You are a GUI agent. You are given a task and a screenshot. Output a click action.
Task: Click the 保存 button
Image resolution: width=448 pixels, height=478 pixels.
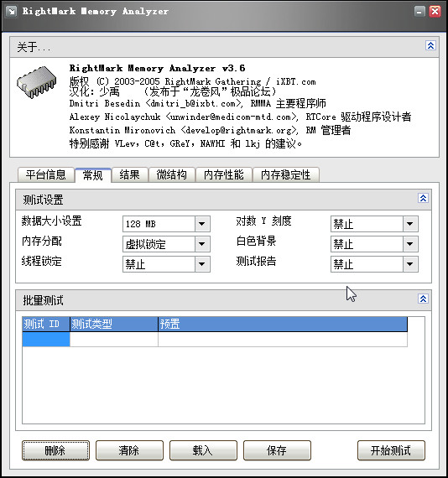[x=277, y=450]
